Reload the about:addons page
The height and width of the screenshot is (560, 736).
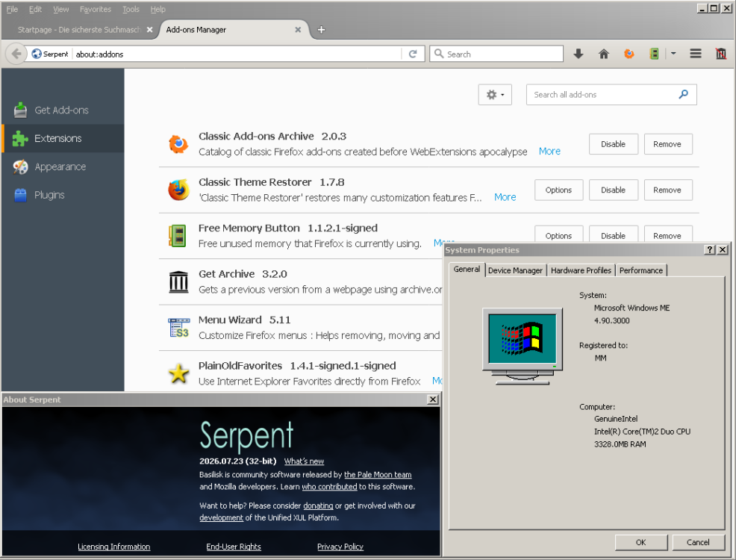pyautogui.click(x=413, y=54)
